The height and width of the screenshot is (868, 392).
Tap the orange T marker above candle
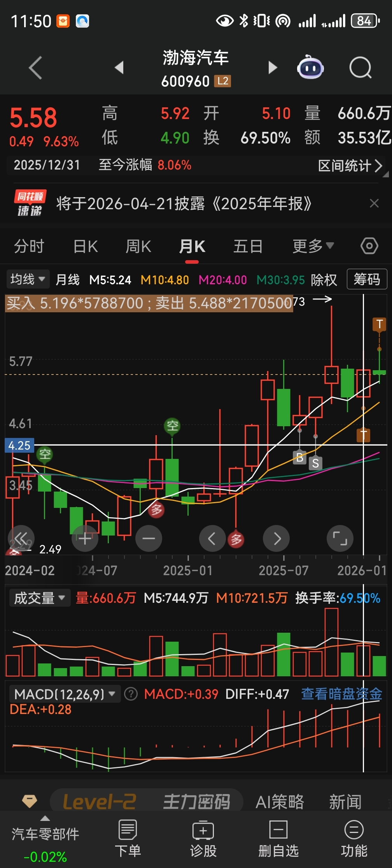379,324
